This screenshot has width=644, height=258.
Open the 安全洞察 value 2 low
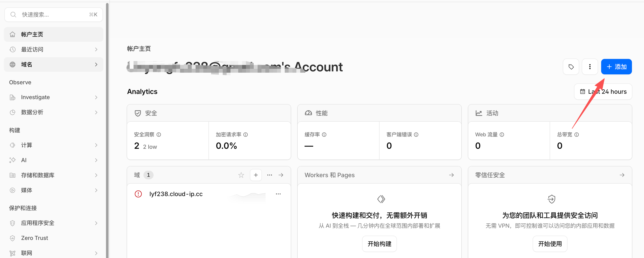146,146
